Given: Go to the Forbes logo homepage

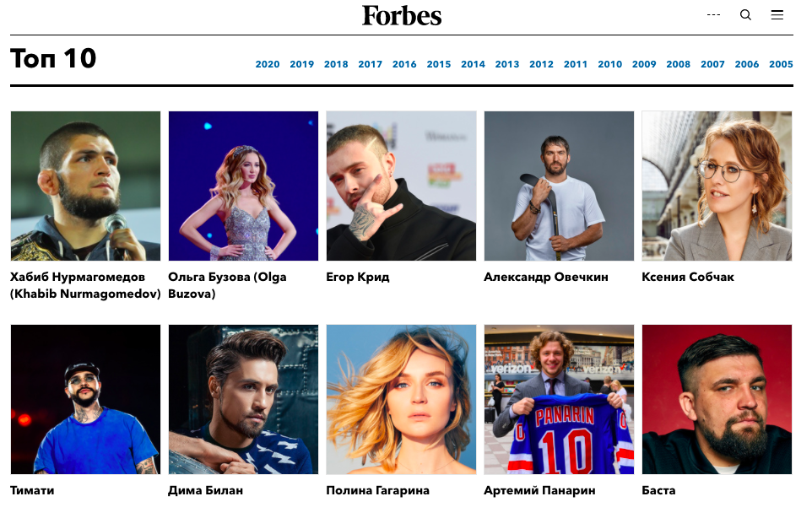Looking at the screenshot, I should point(402,15).
